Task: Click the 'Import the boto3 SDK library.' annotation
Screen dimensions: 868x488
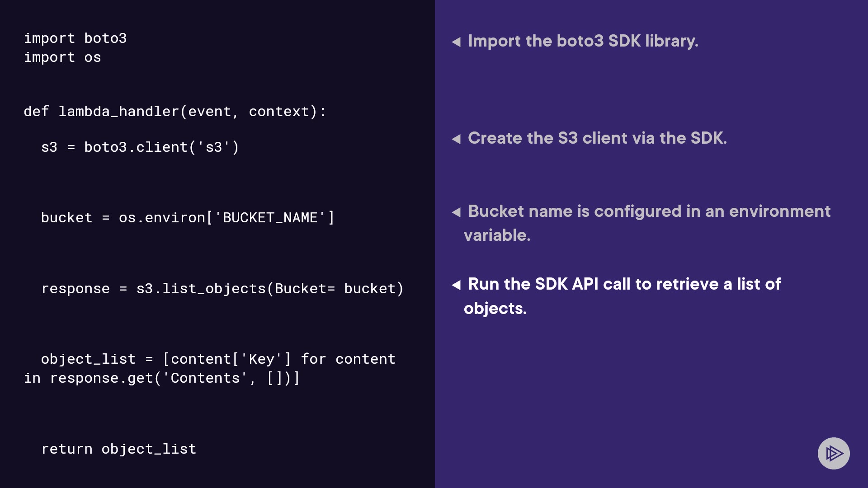Action: point(583,41)
